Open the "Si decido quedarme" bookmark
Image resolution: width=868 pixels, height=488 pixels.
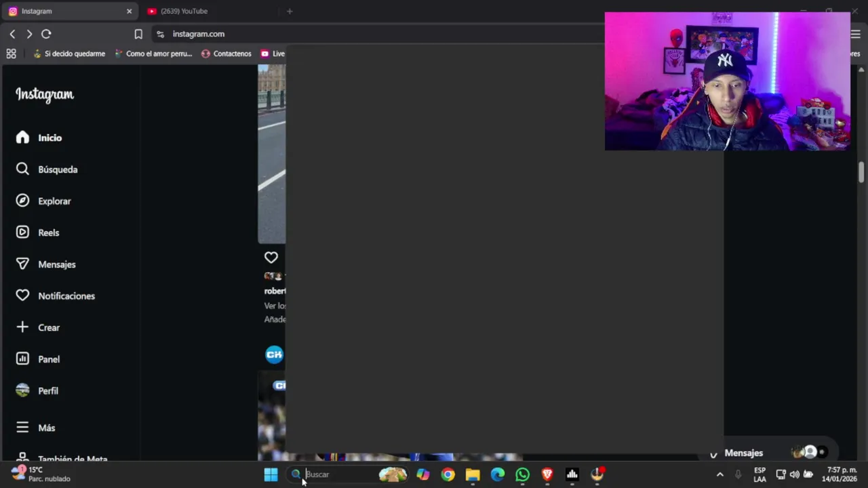click(x=69, y=54)
